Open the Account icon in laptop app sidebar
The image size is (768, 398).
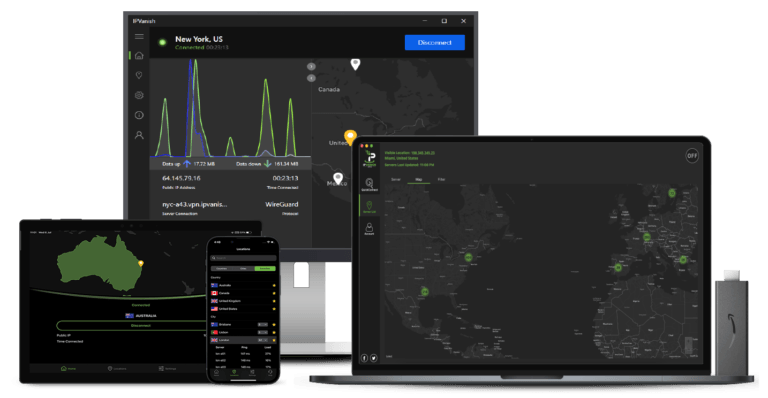[x=369, y=229]
